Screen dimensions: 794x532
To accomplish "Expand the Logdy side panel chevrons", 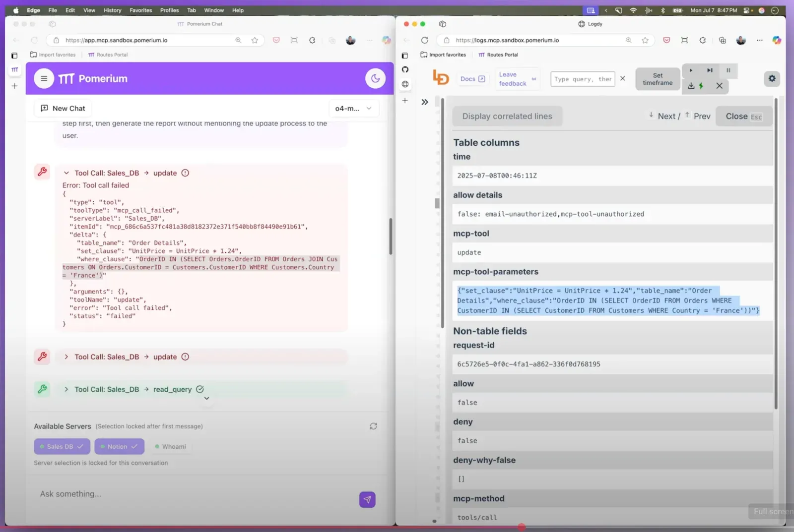I will click(425, 102).
